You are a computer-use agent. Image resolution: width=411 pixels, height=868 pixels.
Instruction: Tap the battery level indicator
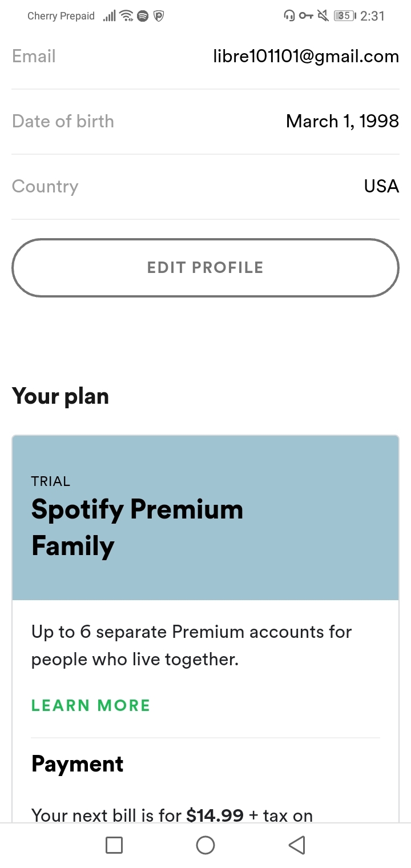(x=344, y=16)
